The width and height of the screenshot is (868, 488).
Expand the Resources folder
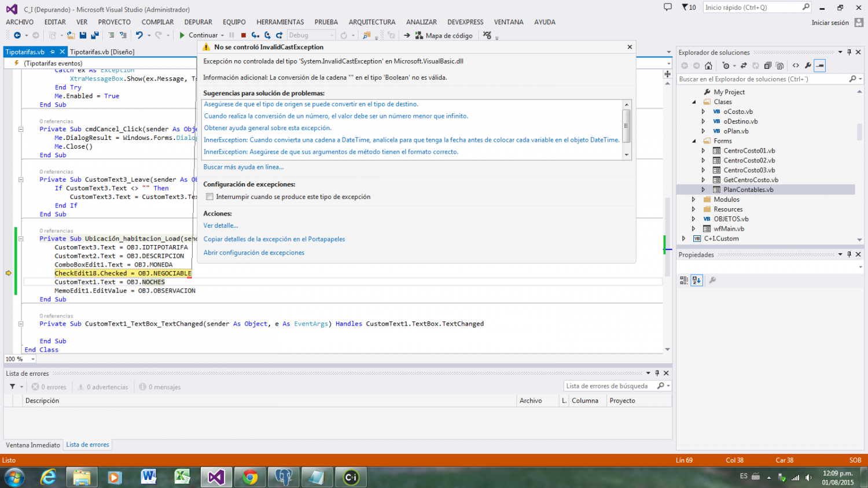coord(694,209)
